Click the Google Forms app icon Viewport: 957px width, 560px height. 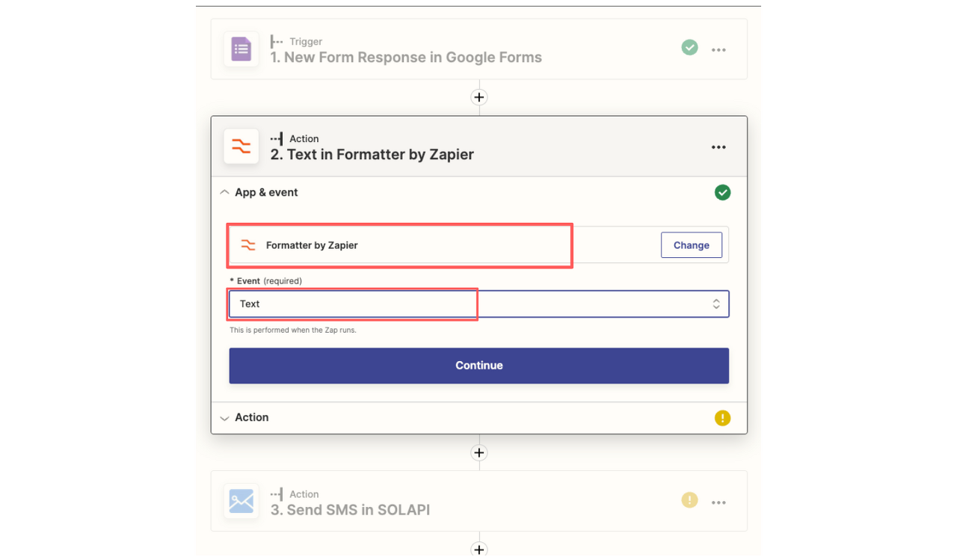click(x=241, y=50)
